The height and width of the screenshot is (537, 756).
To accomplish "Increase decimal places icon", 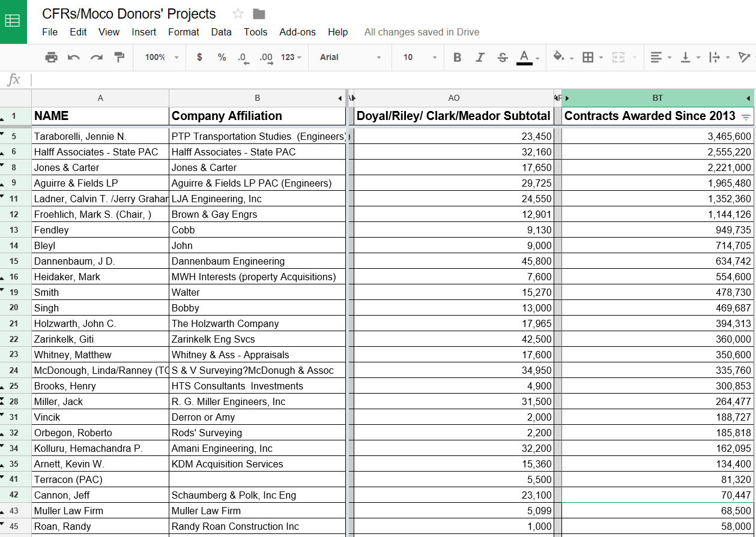I will click(265, 58).
